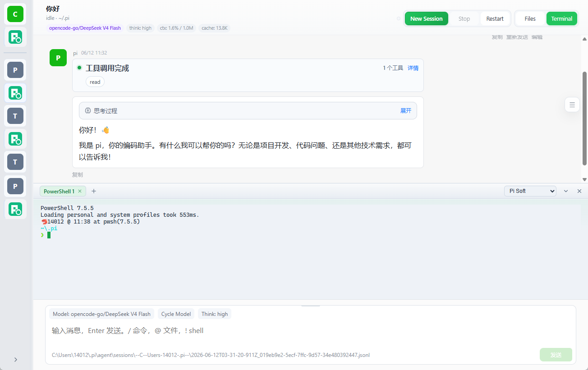
Task: Click the 'idle · ~/.pi' status line
Action: [x=58, y=18]
